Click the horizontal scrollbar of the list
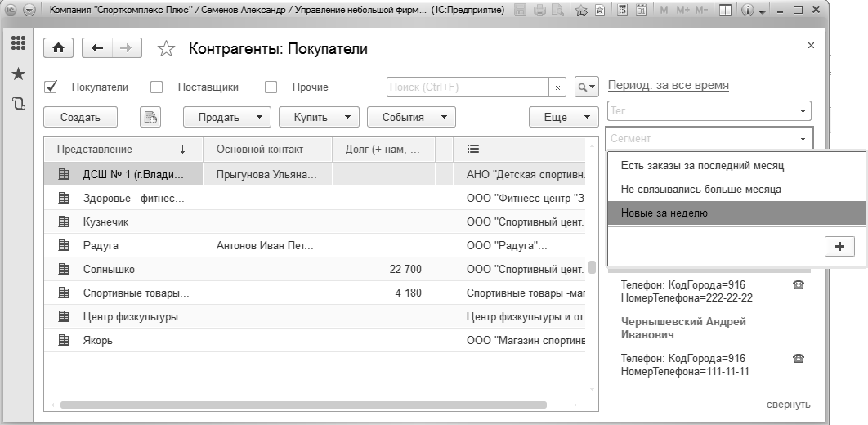 coord(303,405)
